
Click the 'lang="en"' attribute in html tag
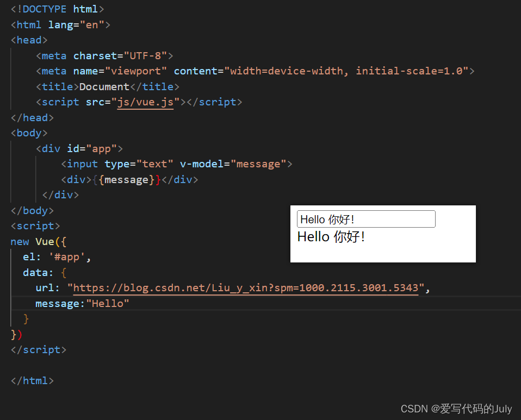(x=76, y=25)
